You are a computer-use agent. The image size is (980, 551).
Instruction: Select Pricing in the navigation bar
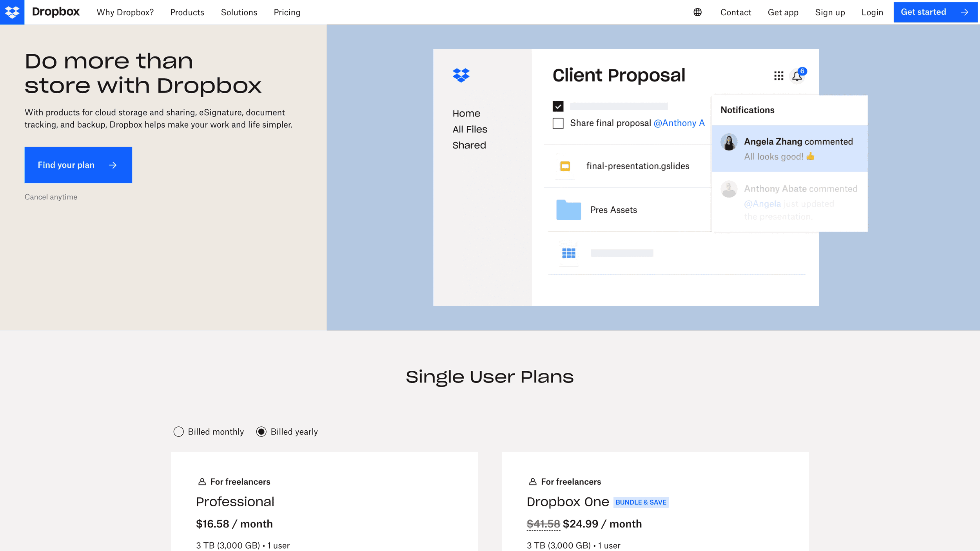pos(287,12)
